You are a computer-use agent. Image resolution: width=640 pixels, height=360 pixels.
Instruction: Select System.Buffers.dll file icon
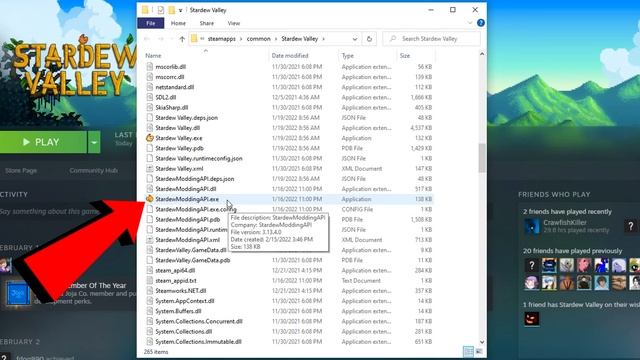(150, 311)
